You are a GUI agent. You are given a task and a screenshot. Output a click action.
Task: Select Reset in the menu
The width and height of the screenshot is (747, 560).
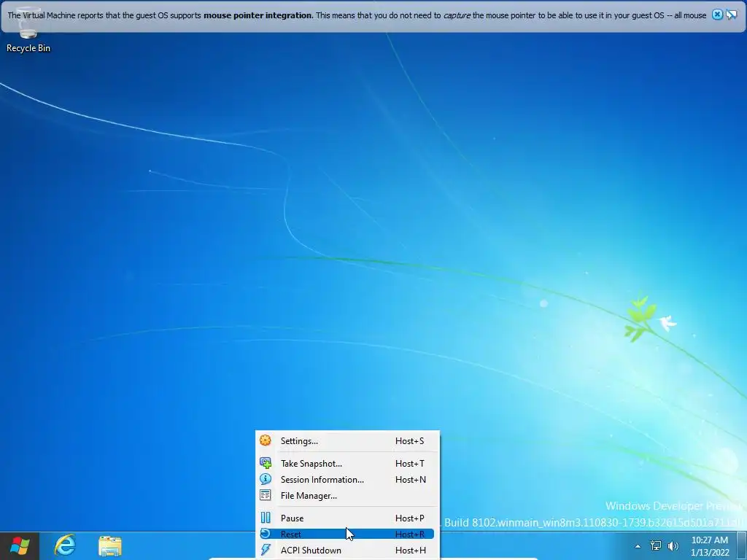point(347,534)
